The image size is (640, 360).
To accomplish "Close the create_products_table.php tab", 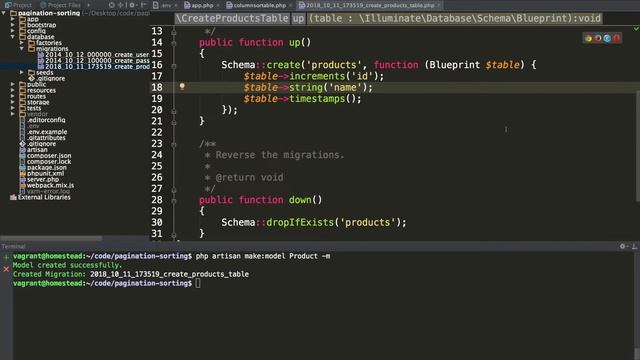I will (x=439, y=5).
